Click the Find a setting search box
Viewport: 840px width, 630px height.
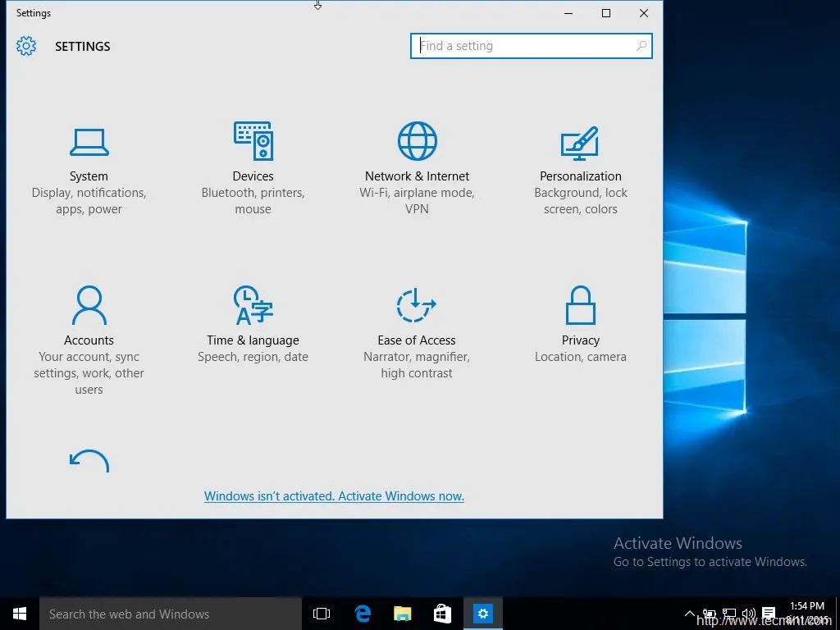(531, 46)
